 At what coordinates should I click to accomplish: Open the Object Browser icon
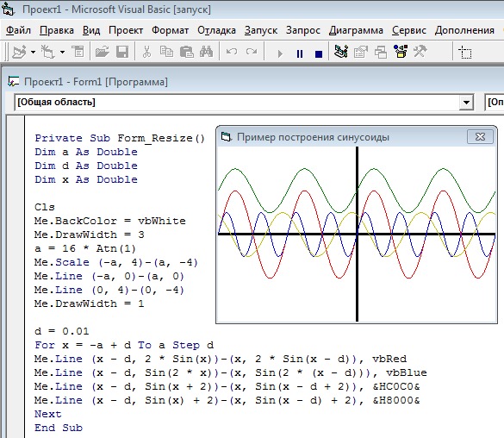point(401,52)
